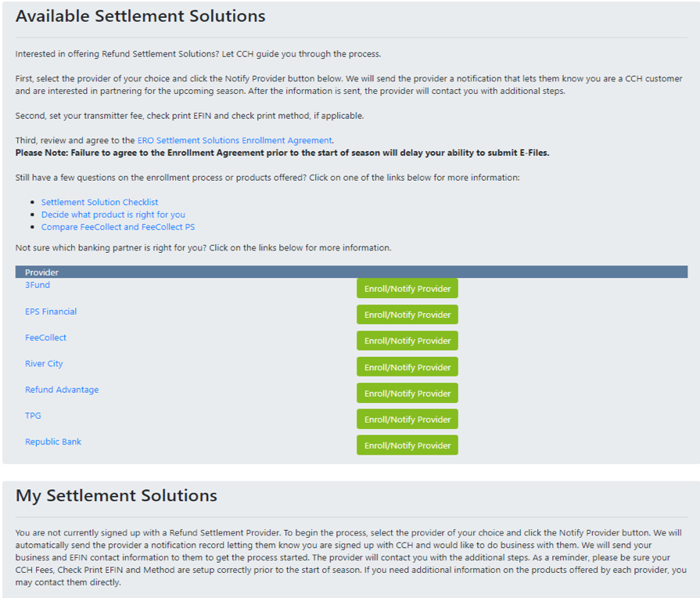The width and height of the screenshot is (700, 598).
Task: Open Decide what product is right for you
Action: tap(113, 214)
